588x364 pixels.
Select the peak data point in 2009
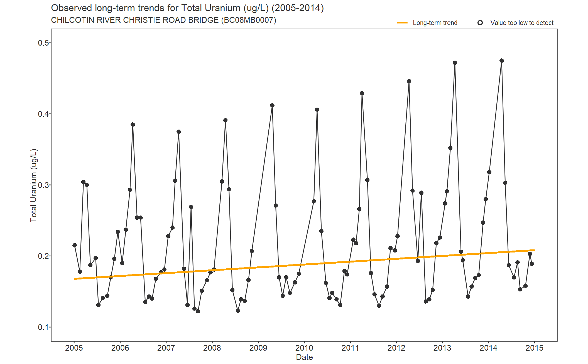(x=272, y=105)
